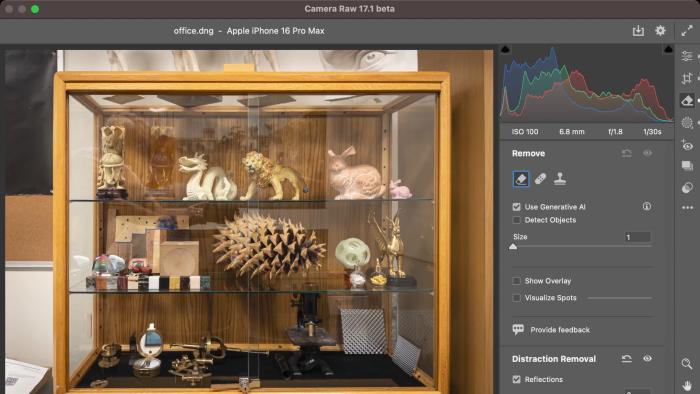Viewport: 700px width, 394px height.
Task: Click the Distraction Removal heading
Action: tap(554, 359)
